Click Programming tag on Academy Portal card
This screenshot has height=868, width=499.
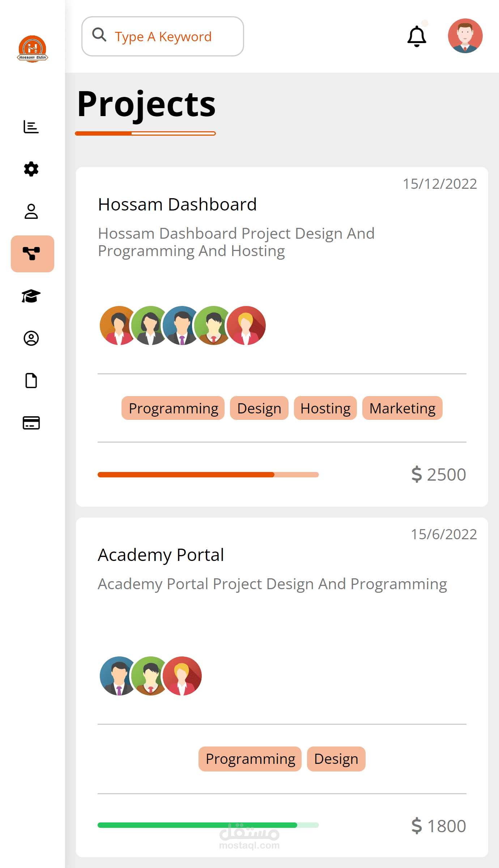pyautogui.click(x=250, y=759)
